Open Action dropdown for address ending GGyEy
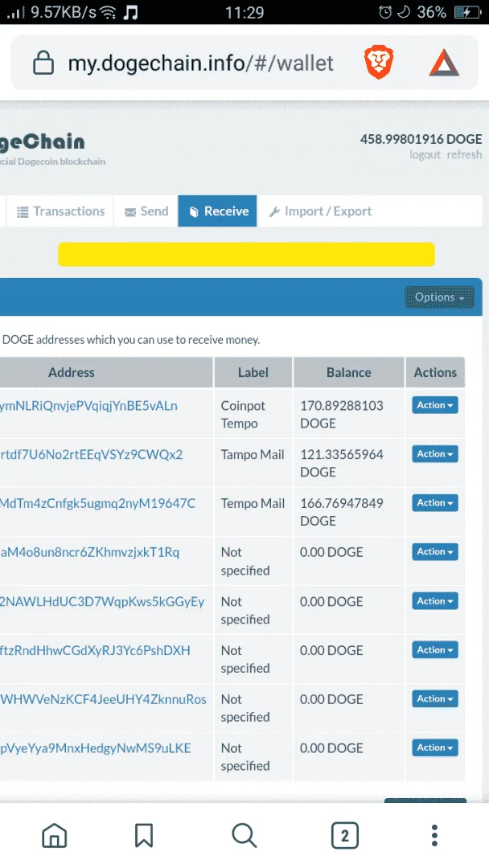 pyautogui.click(x=435, y=601)
